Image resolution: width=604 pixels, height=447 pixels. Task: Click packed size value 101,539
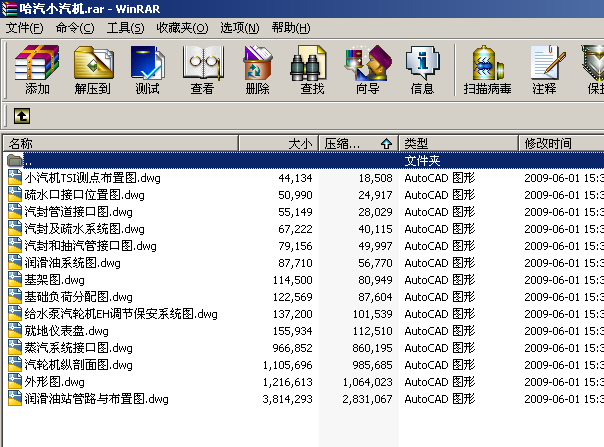click(372, 314)
